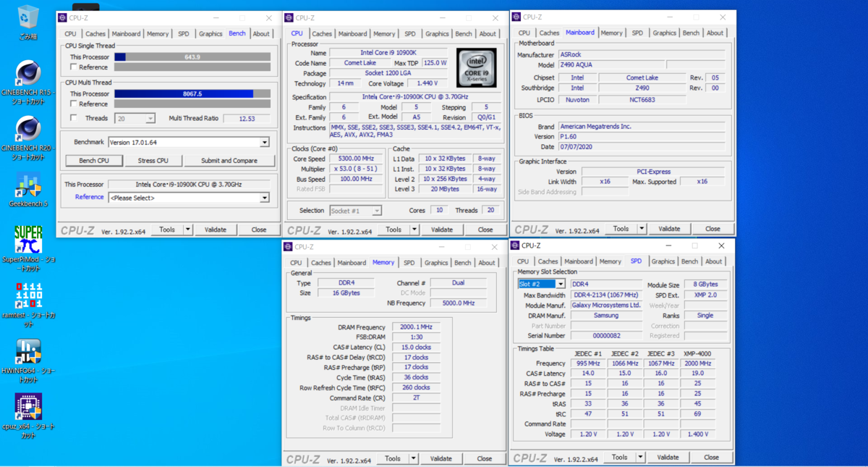Click the FSB:DRAM 1:30 value
Image resolution: width=868 pixels, height=467 pixels.
click(x=416, y=337)
